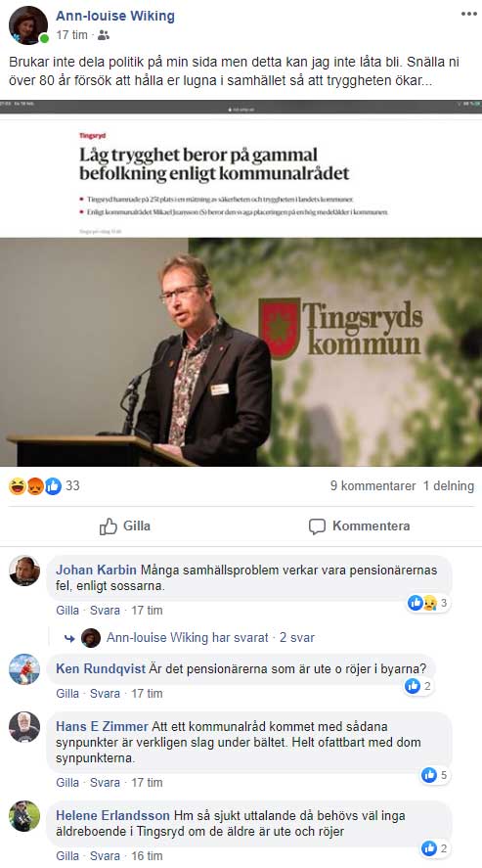Open the 9 kommentarer link
This screenshot has height=868, width=482.
point(373,486)
